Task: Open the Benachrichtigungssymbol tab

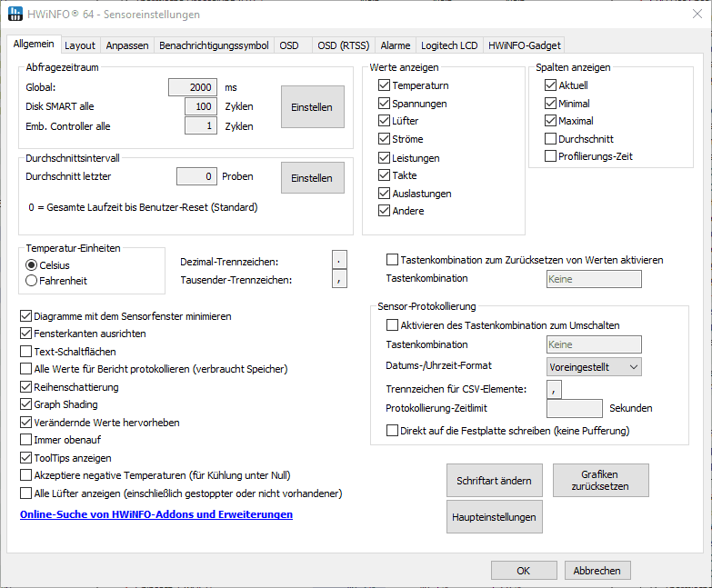Action: (x=214, y=45)
